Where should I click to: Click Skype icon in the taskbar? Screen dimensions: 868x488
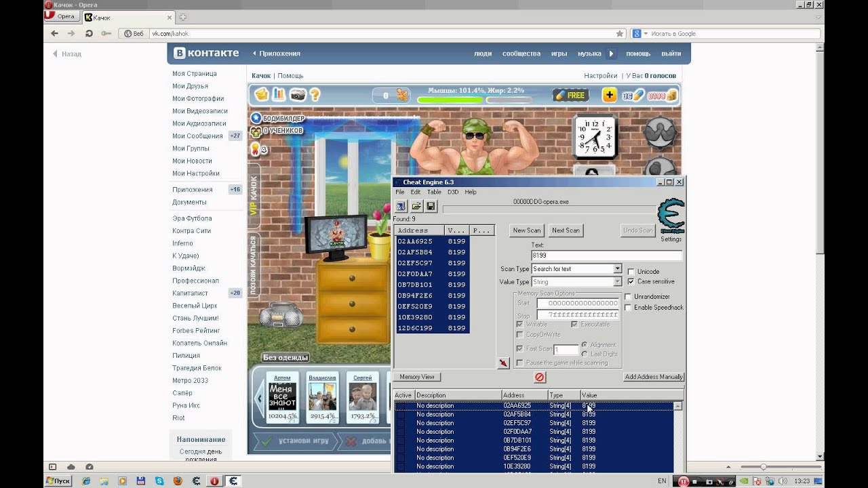pos(159,481)
